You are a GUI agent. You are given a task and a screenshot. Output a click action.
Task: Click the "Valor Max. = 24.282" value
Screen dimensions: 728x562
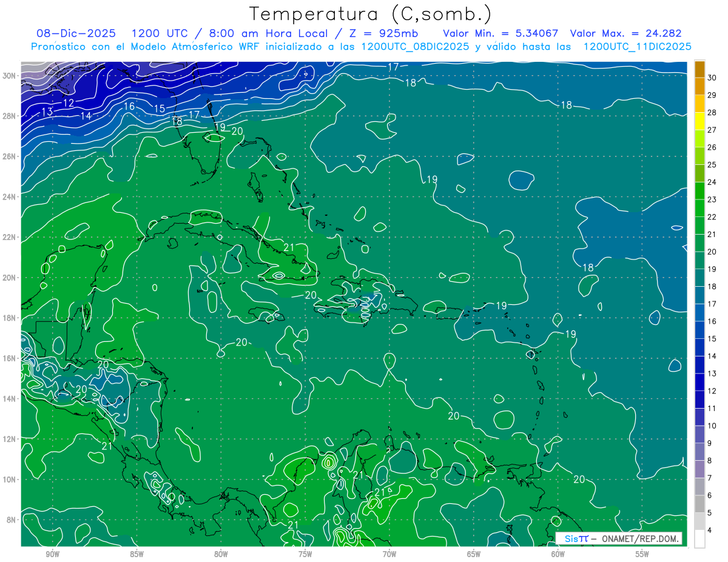[626, 34]
